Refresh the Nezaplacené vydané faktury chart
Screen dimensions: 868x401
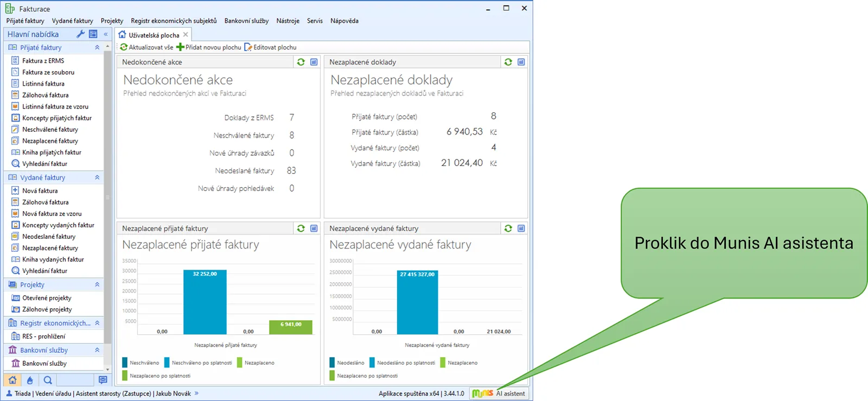point(508,228)
